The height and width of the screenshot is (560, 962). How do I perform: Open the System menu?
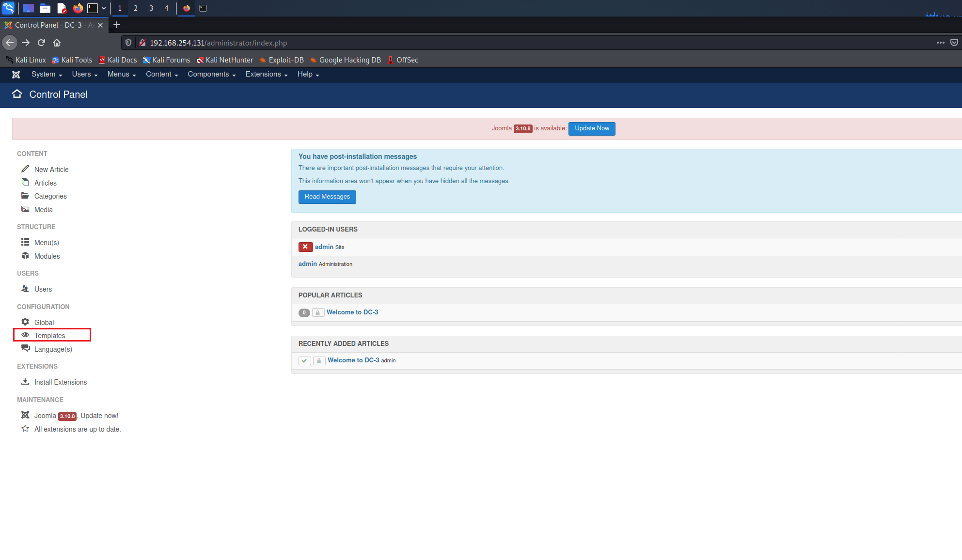click(x=47, y=74)
